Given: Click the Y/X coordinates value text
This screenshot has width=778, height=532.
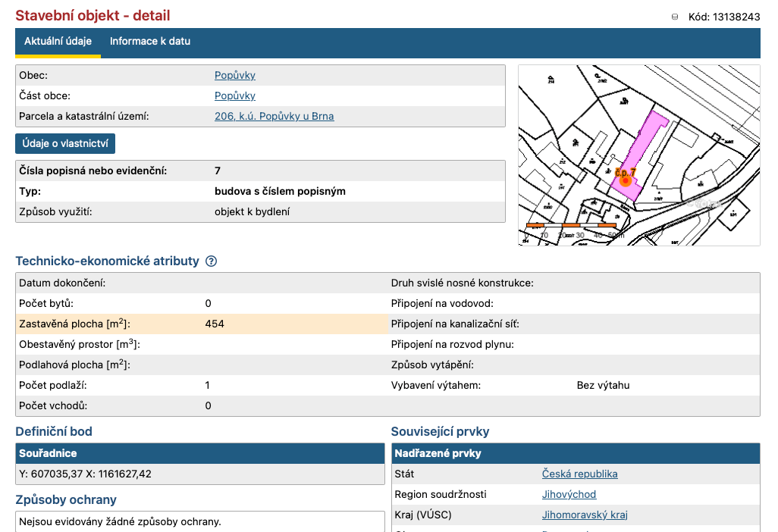Looking at the screenshot, I should point(85,474).
